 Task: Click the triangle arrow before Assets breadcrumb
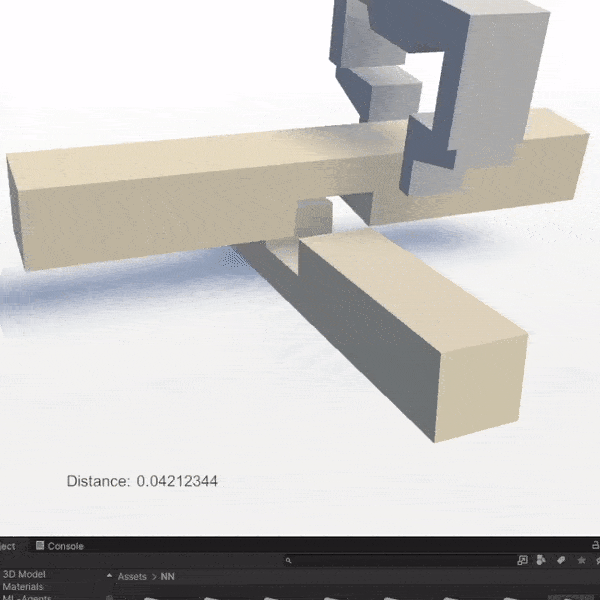coord(109,577)
